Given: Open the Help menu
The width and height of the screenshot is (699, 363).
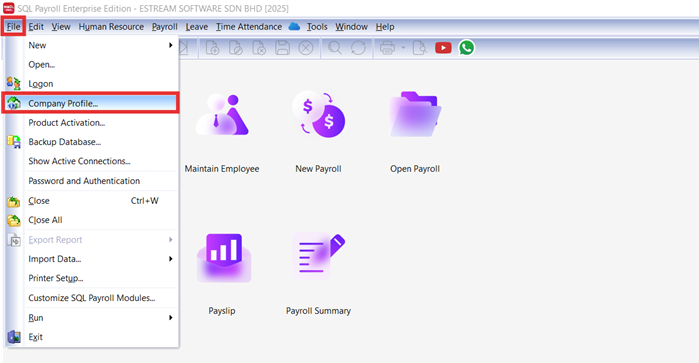Looking at the screenshot, I should tap(385, 27).
